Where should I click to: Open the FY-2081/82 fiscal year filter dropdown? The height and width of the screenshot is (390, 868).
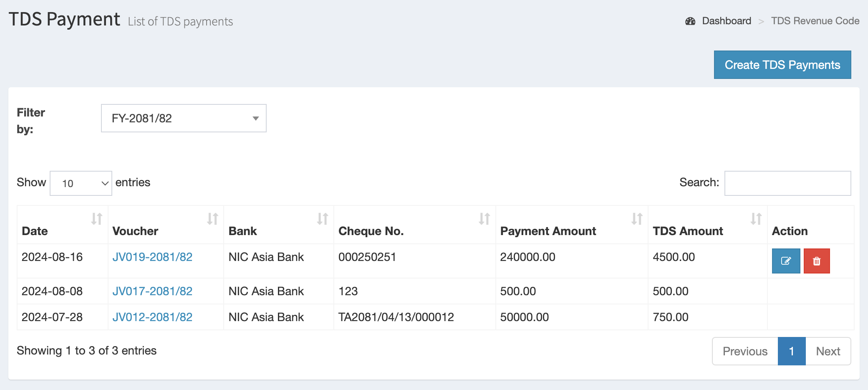coord(184,118)
